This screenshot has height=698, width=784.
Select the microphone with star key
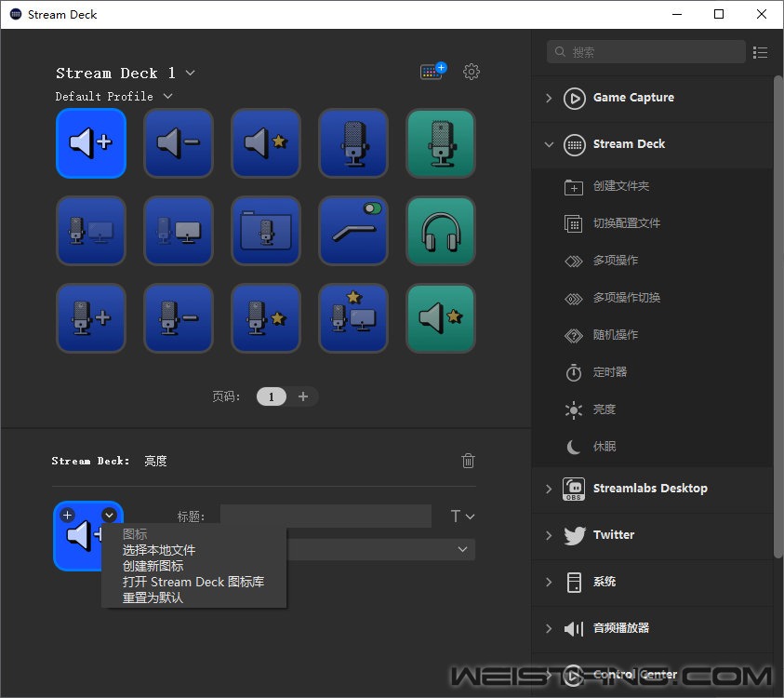[x=266, y=318]
